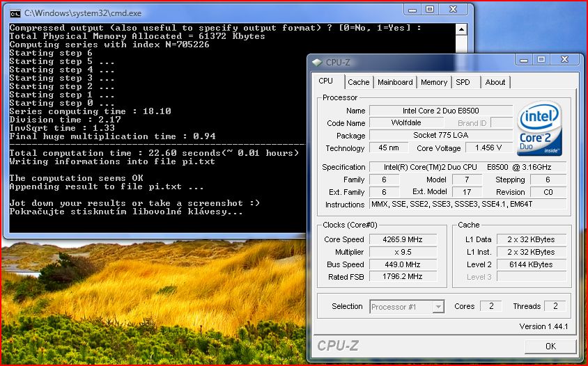Click 'Writing informations into file pi.txt' line

[112, 161]
